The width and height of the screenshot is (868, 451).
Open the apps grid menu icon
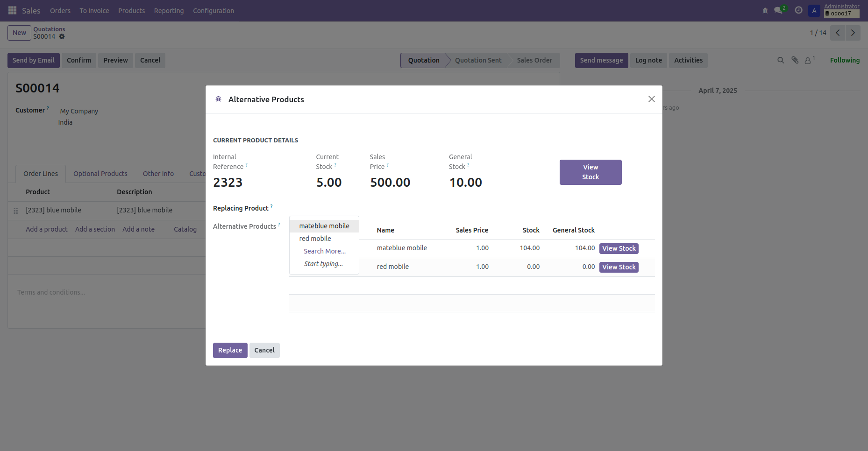(x=12, y=10)
